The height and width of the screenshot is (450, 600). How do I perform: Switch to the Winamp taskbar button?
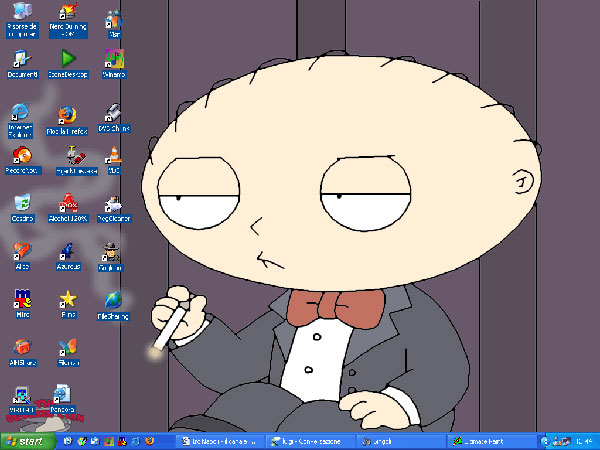[400, 442]
